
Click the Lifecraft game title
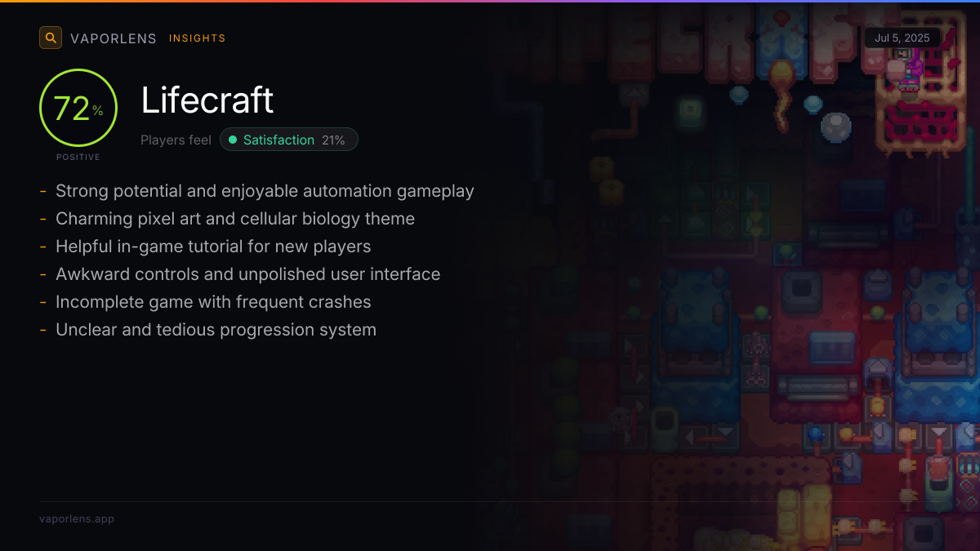tap(207, 100)
